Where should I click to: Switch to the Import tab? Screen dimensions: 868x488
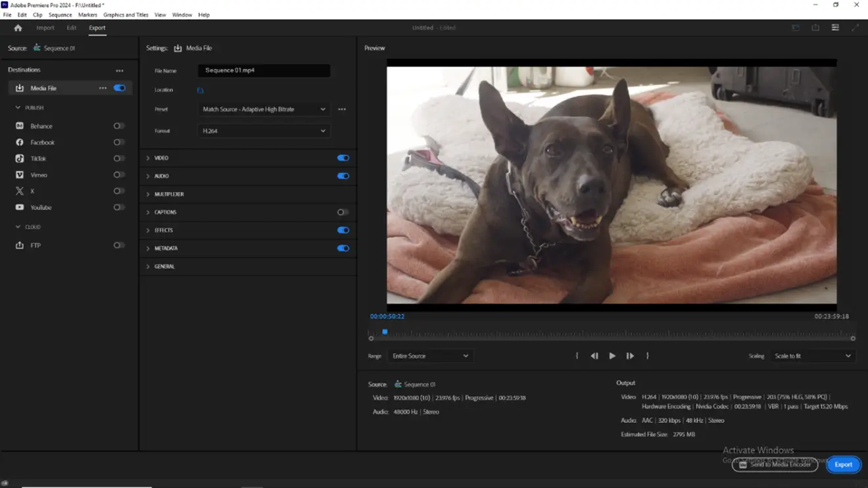coord(45,28)
